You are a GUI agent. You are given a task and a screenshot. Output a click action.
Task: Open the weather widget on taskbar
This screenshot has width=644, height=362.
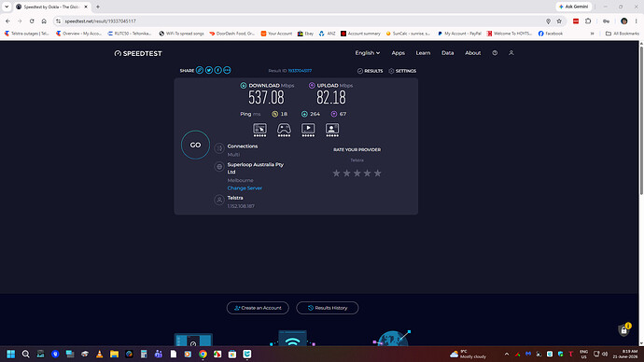469,354
